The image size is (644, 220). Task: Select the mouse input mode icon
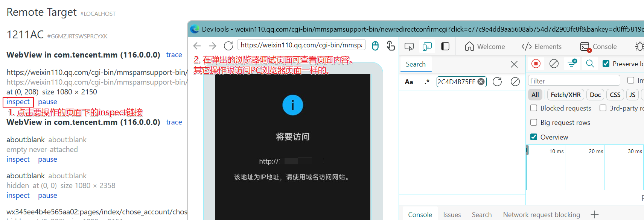375,46
